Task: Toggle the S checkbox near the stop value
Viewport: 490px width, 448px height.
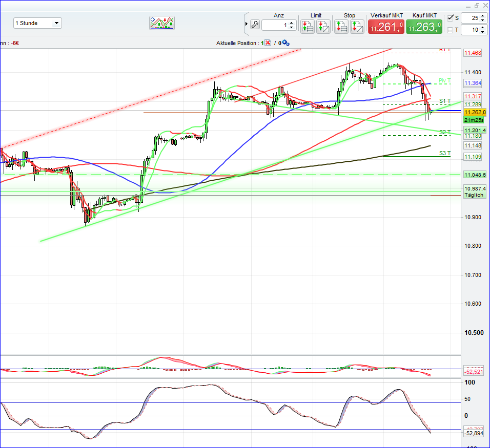Action: tap(450, 18)
